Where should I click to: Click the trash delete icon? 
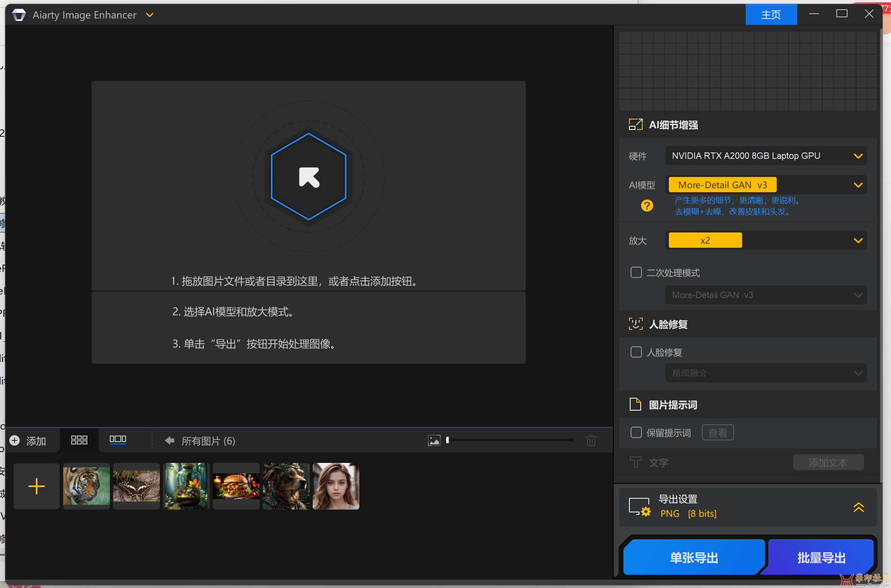[591, 441]
